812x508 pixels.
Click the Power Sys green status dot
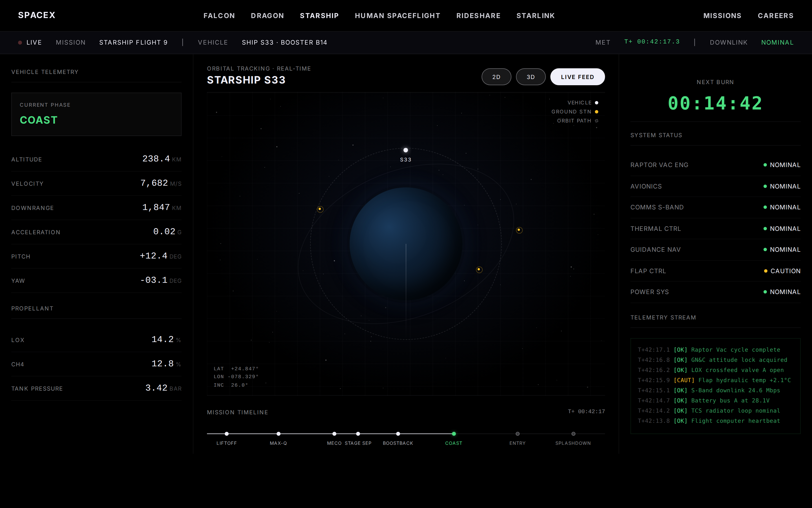[x=765, y=292]
